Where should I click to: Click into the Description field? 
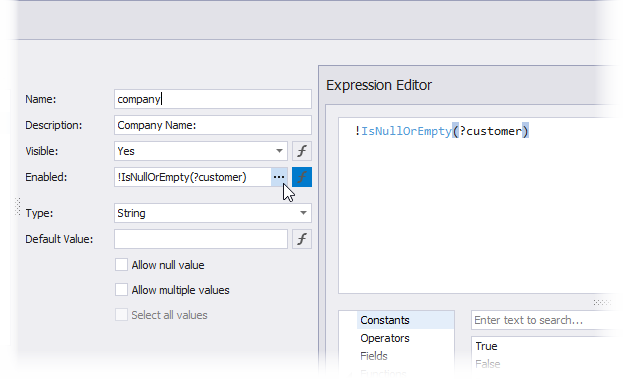point(213,125)
